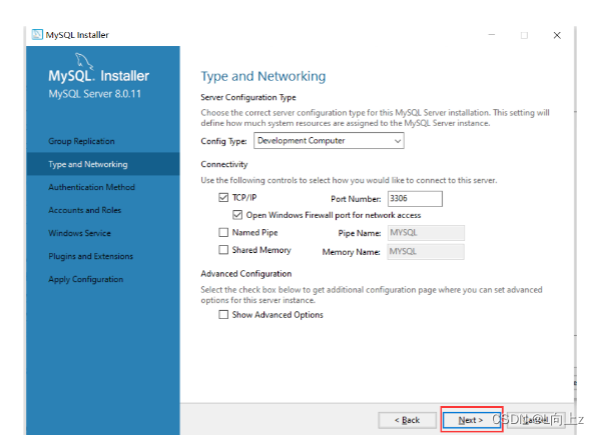
Task: Click the Back button
Action: click(407, 420)
